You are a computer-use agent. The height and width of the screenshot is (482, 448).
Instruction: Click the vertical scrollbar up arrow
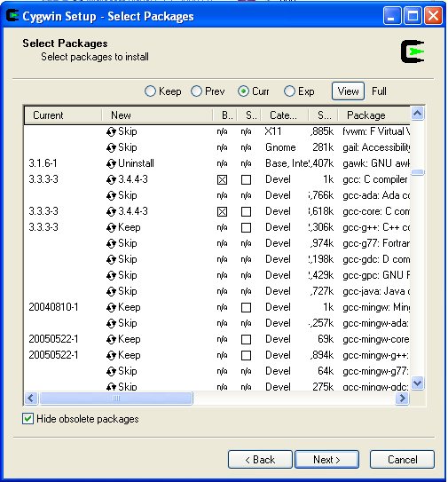pyautogui.click(x=417, y=114)
